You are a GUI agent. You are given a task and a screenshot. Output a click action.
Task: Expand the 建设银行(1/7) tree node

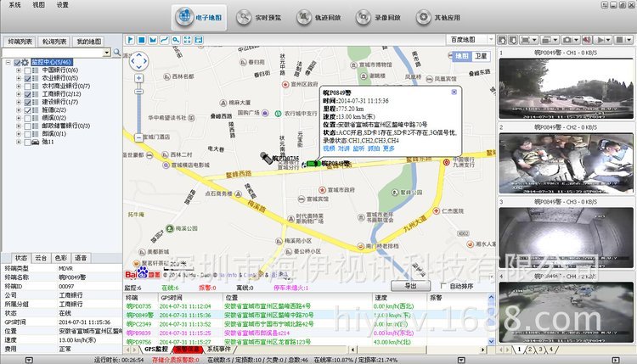[18, 103]
